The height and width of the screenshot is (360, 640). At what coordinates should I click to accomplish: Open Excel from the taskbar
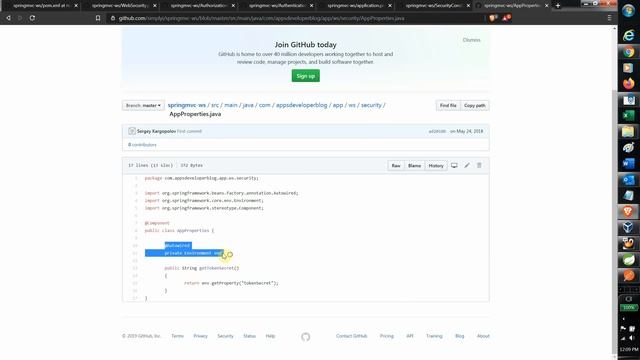pyautogui.click(x=629, y=116)
